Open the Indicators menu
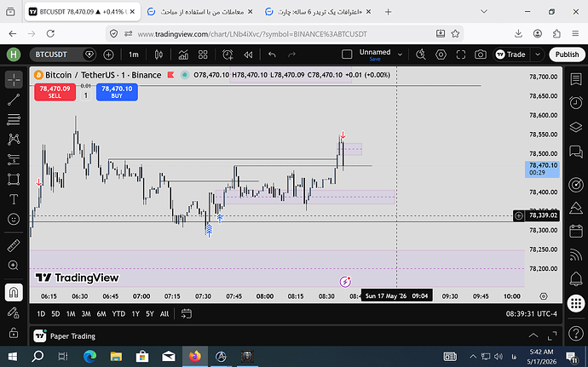Screen dimensions: 588x367 tap(183, 54)
